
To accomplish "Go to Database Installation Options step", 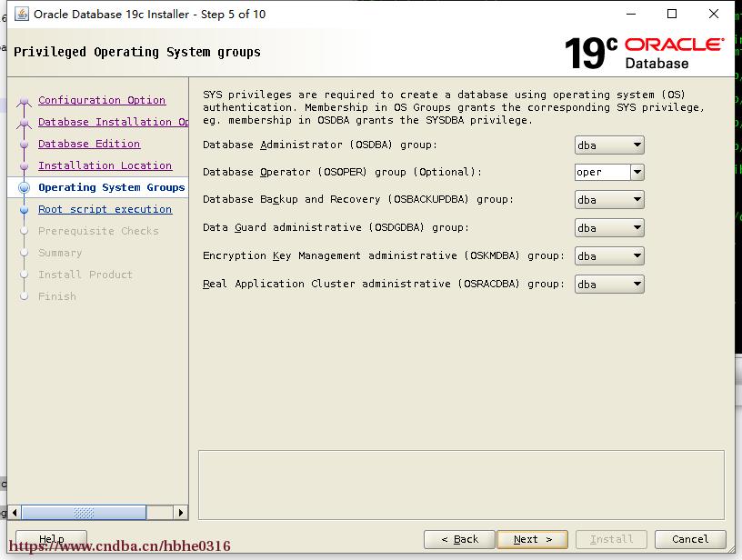I will tap(113, 122).
